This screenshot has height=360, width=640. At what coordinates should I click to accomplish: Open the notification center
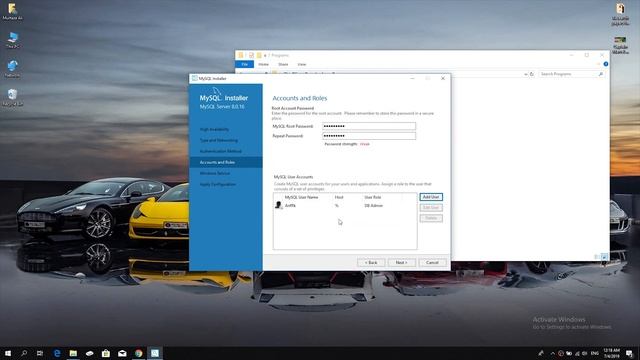pos(629,353)
